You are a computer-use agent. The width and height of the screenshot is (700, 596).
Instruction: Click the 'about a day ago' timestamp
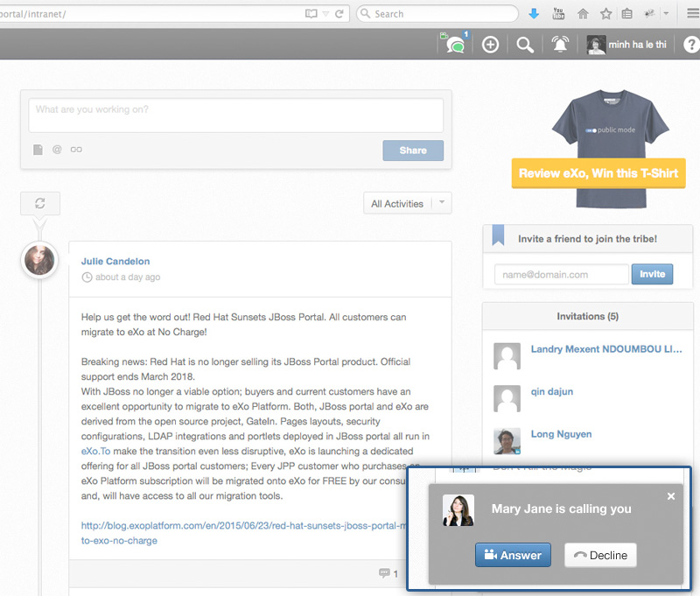(128, 277)
